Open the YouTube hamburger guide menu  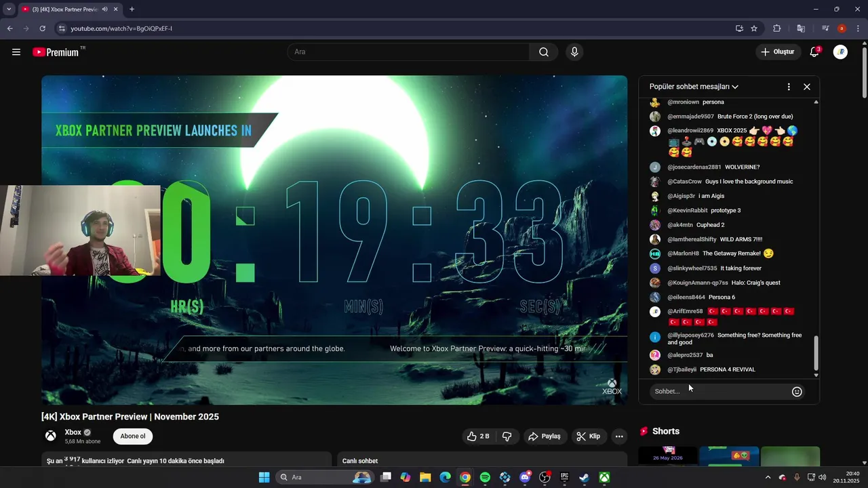tap(16, 52)
